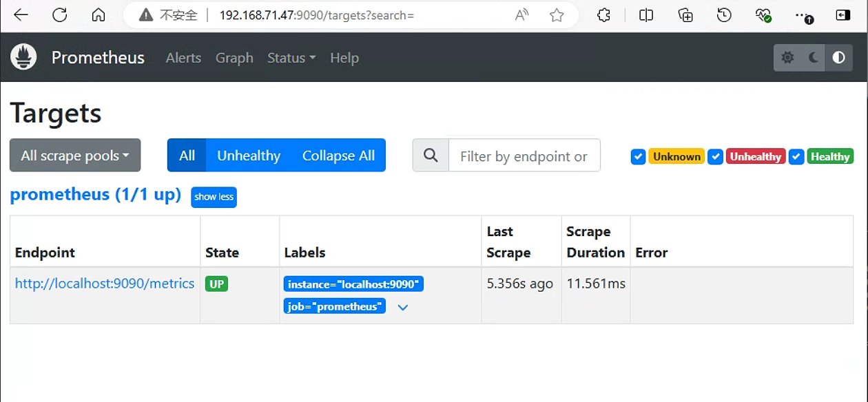Expand the Status menu dropdown
Viewport: 868px width, 402px height.
click(291, 58)
